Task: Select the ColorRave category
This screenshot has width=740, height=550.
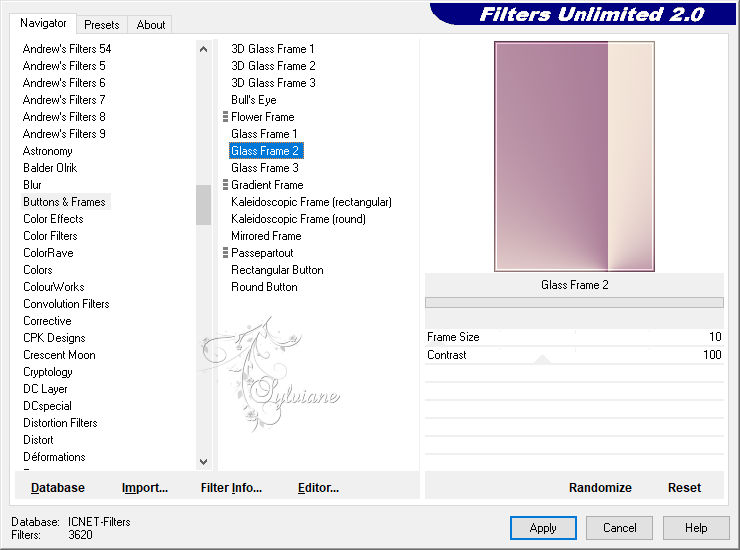Action: [x=49, y=253]
